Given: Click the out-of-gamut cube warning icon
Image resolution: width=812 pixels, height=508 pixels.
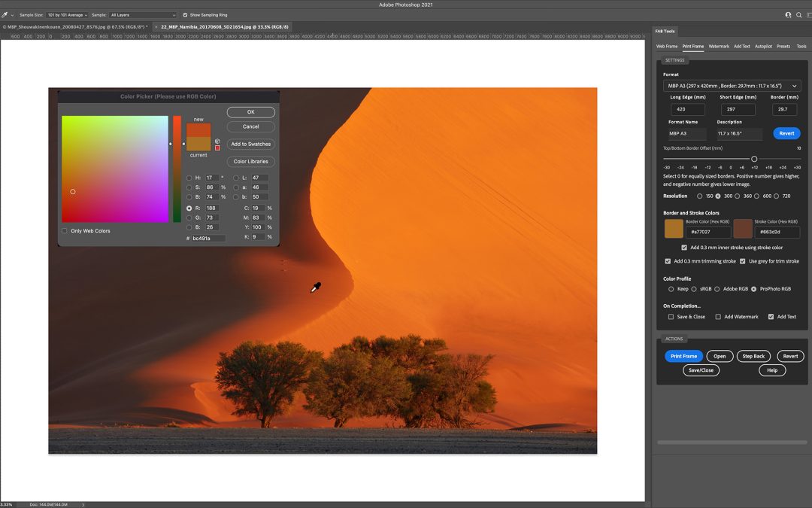Looking at the screenshot, I should tap(217, 141).
